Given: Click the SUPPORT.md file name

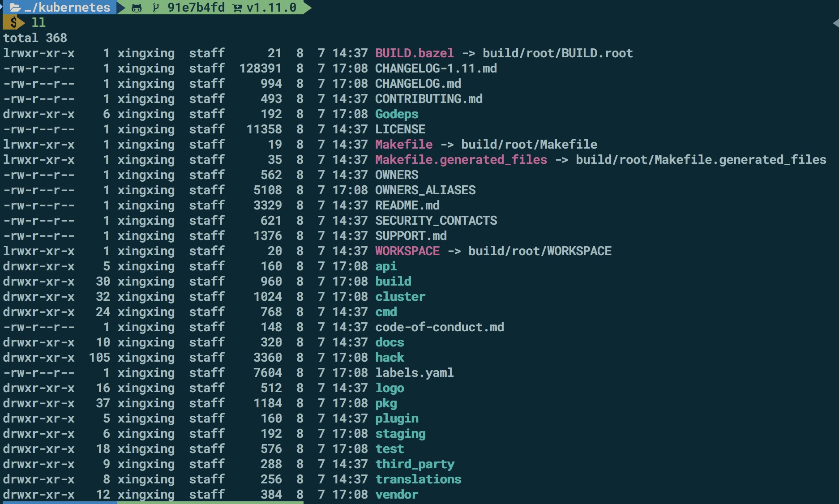Looking at the screenshot, I should pyautogui.click(x=411, y=235).
